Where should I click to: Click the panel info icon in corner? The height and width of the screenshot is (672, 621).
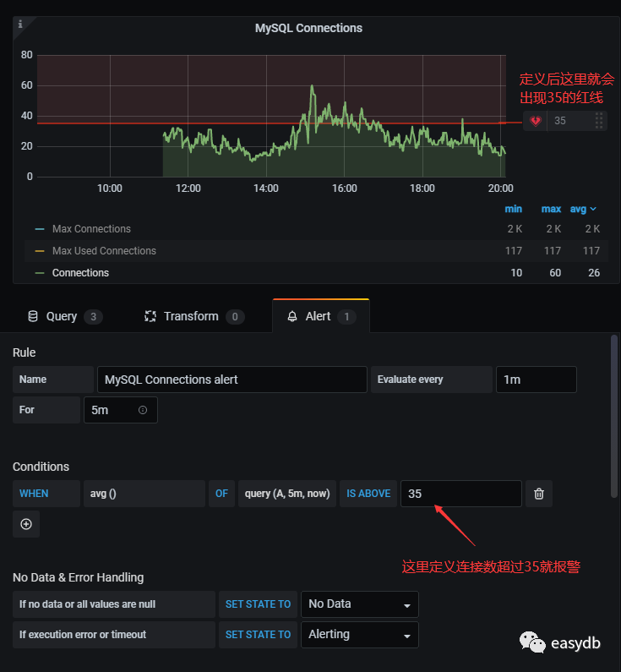(20, 25)
